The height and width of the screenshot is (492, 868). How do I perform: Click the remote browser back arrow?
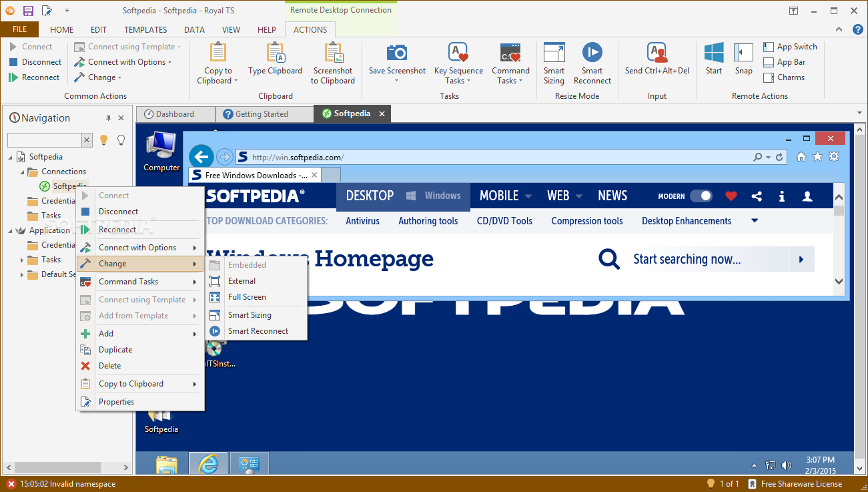201,157
